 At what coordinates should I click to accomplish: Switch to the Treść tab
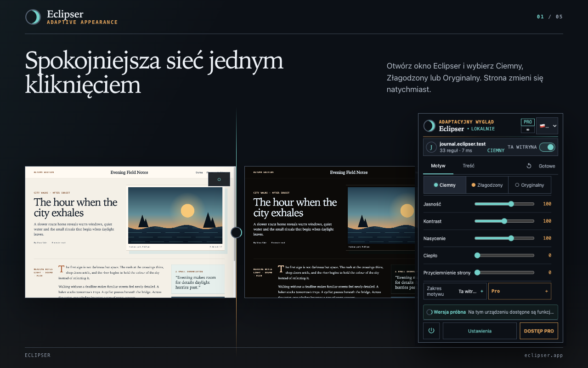(x=469, y=166)
